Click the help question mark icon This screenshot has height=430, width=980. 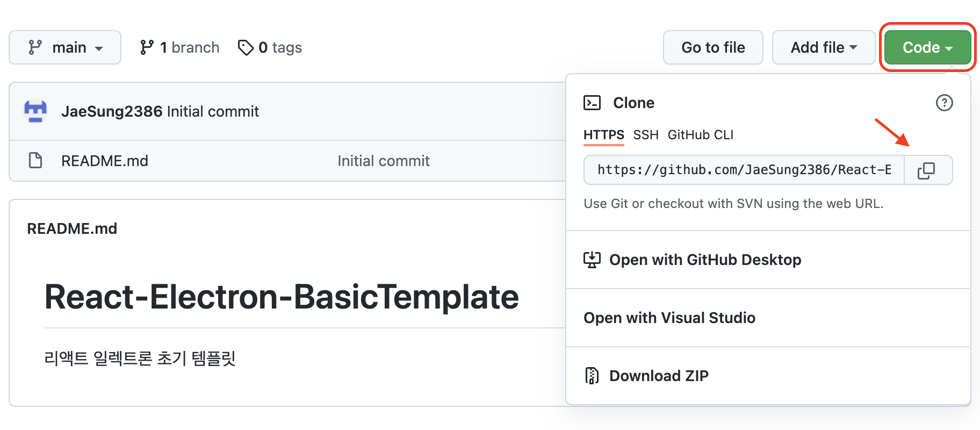coord(944,103)
